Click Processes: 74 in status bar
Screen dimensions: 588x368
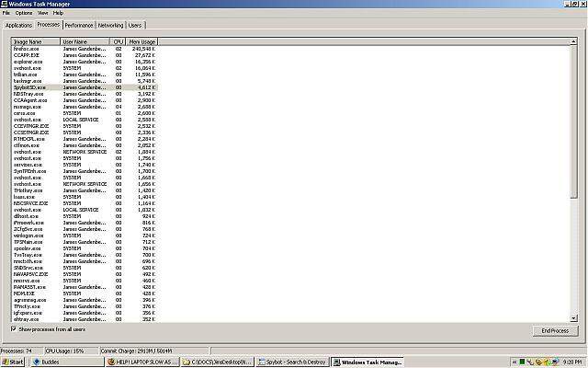pyautogui.click(x=17, y=351)
